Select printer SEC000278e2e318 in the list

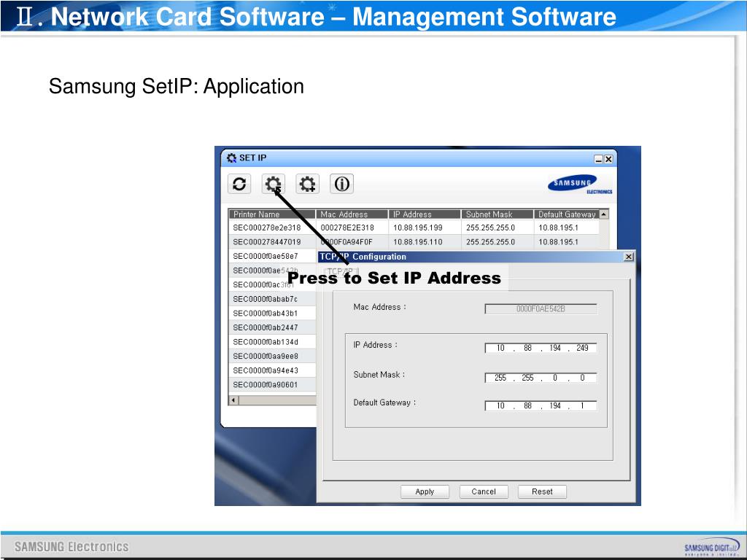tap(267, 227)
